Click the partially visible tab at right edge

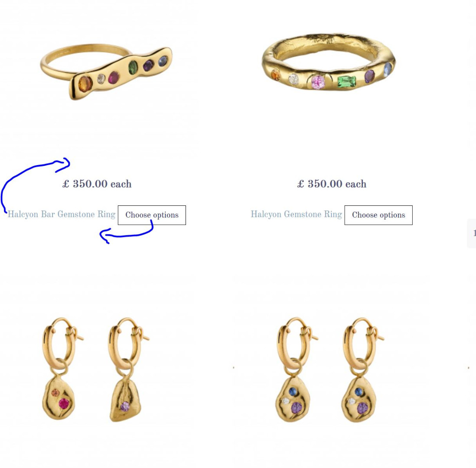point(471,233)
